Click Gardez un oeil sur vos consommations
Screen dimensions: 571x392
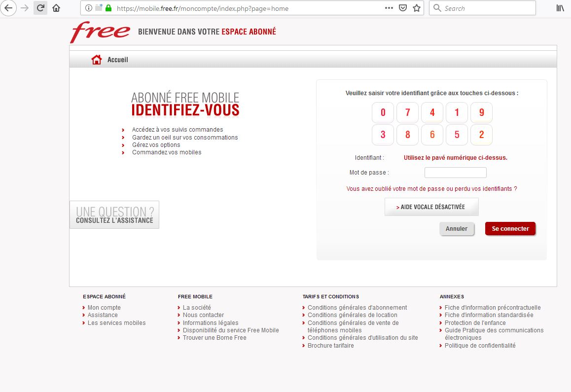point(185,138)
